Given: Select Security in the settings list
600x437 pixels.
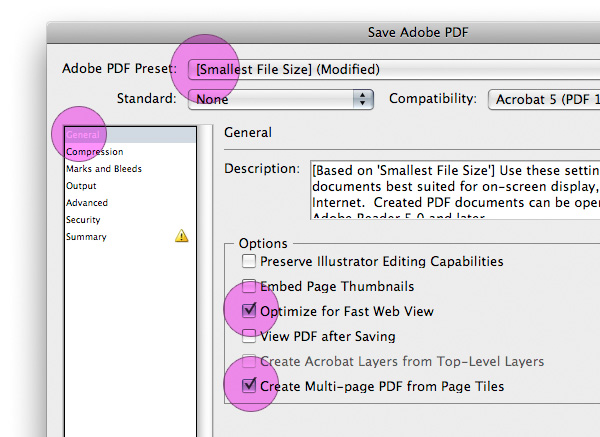Looking at the screenshot, I should [130, 220].
